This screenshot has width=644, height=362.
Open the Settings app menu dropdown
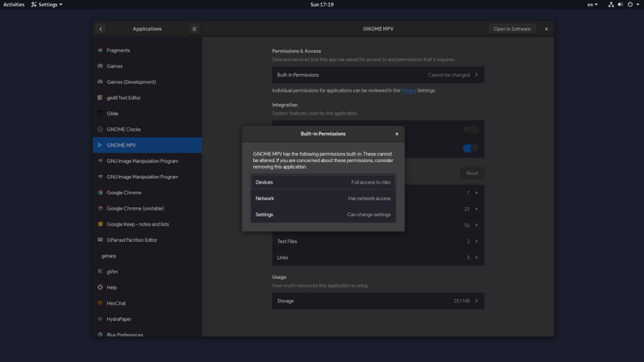47,5
